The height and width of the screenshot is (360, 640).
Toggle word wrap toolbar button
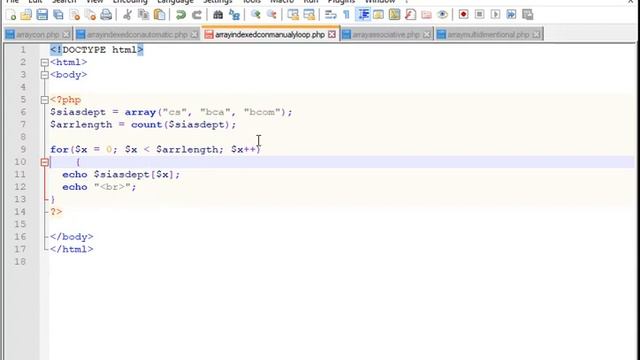point(330,15)
